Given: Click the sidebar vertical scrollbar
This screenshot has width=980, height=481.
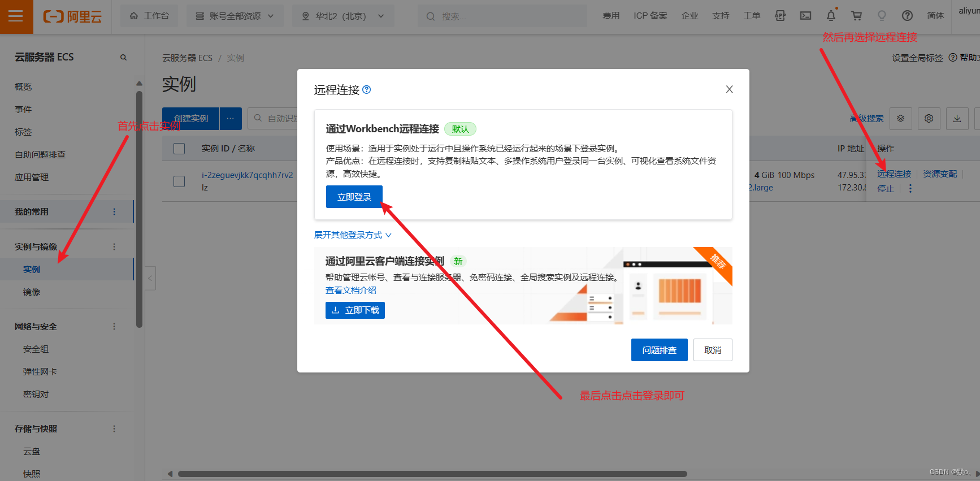Looking at the screenshot, I should pyautogui.click(x=139, y=209).
